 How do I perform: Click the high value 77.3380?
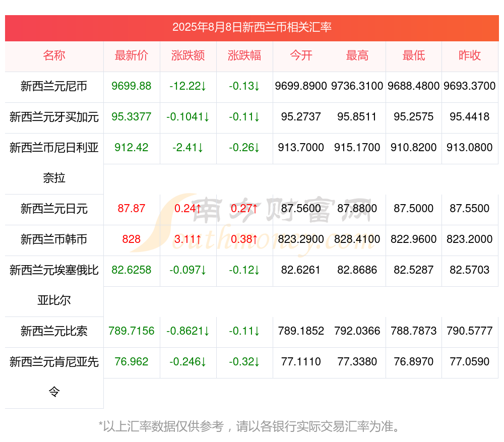click(357, 361)
